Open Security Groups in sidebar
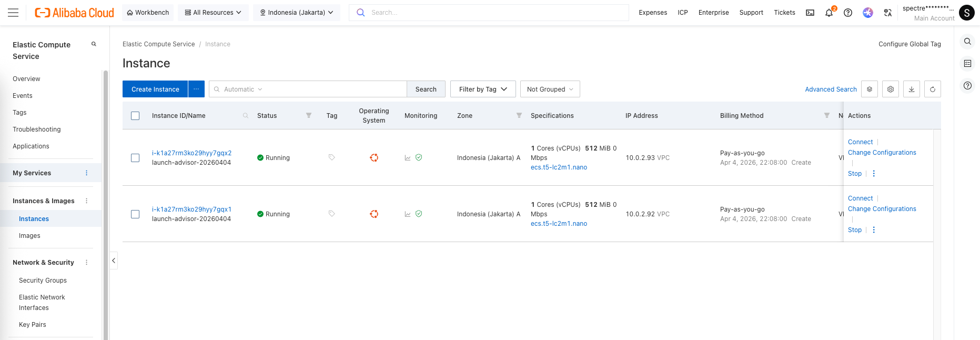This screenshot has width=980, height=340. pyautogui.click(x=43, y=281)
